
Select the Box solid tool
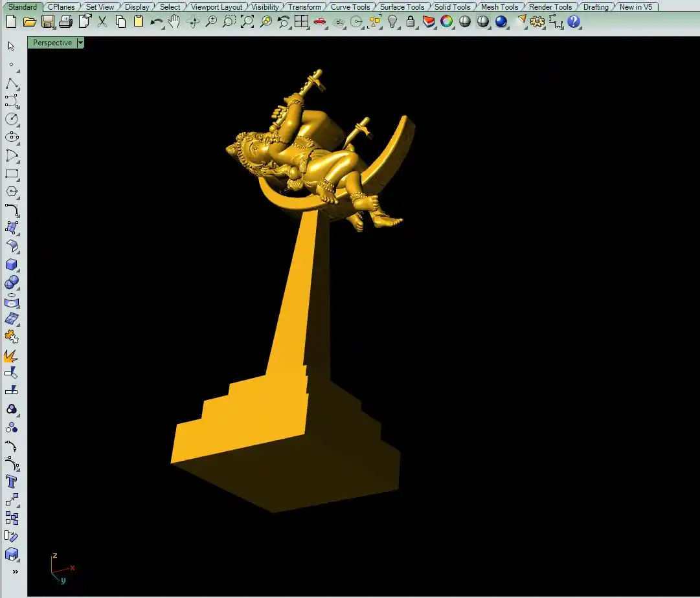pyautogui.click(x=11, y=265)
